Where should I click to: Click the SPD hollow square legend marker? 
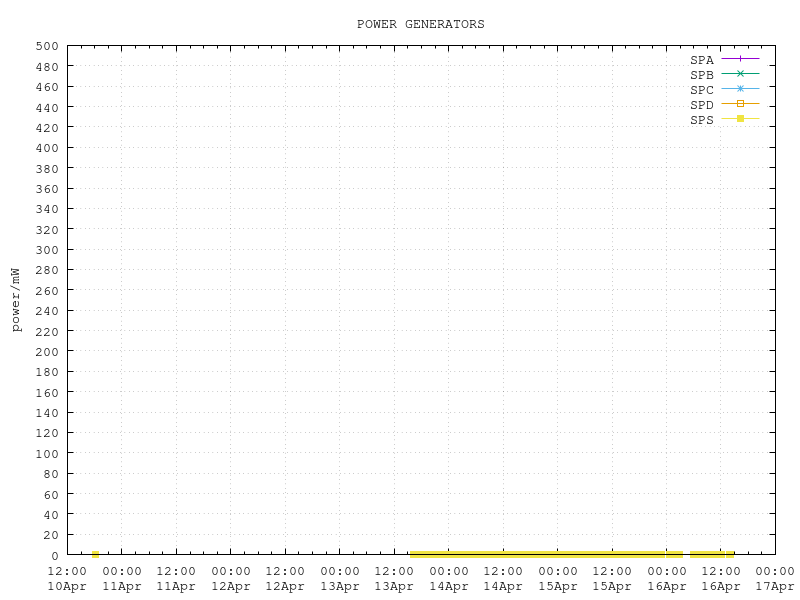pos(741,104)
